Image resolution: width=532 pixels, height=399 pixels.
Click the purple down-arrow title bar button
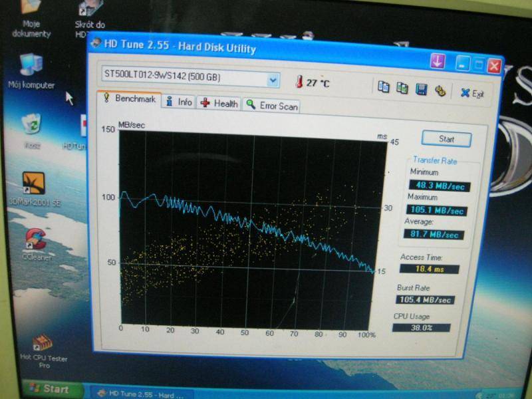point(438,62)
